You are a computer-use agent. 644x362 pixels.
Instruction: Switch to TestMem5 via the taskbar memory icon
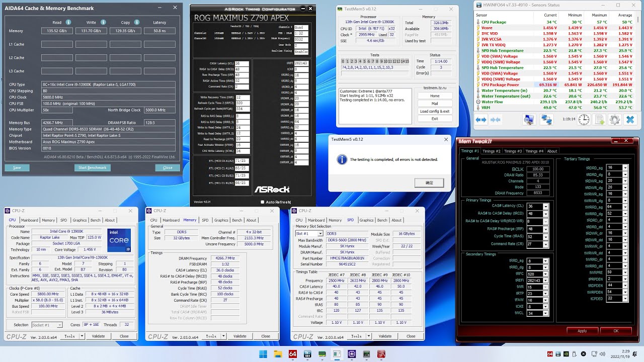pos(322,354)
